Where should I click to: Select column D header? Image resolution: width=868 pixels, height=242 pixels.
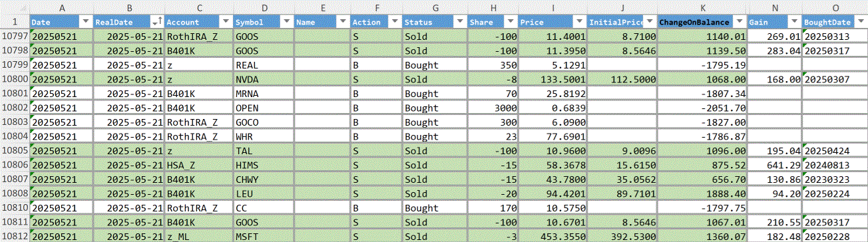[x=264, y=7]
